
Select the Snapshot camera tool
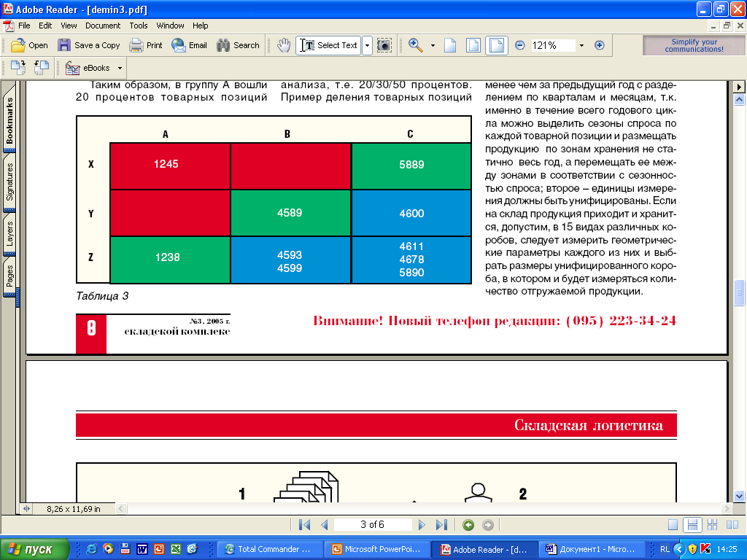pos(384,45)
